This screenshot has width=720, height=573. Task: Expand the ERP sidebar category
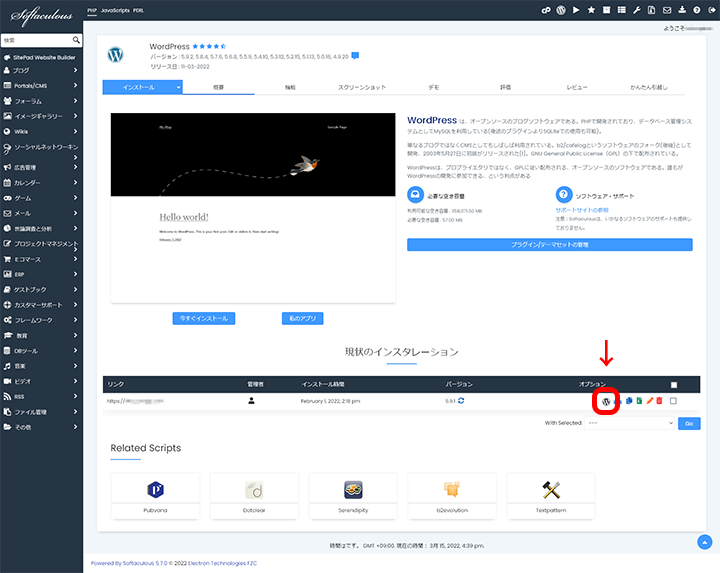40,274
